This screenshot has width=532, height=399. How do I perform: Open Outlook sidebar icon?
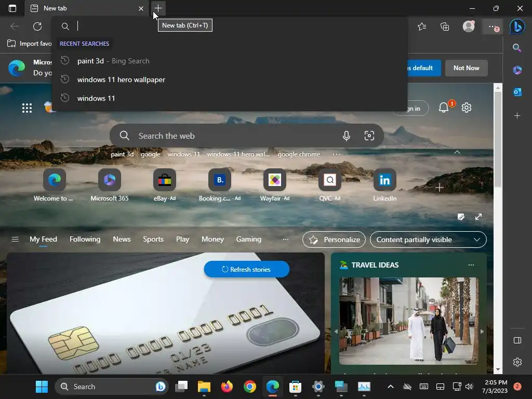coord(517,92)
